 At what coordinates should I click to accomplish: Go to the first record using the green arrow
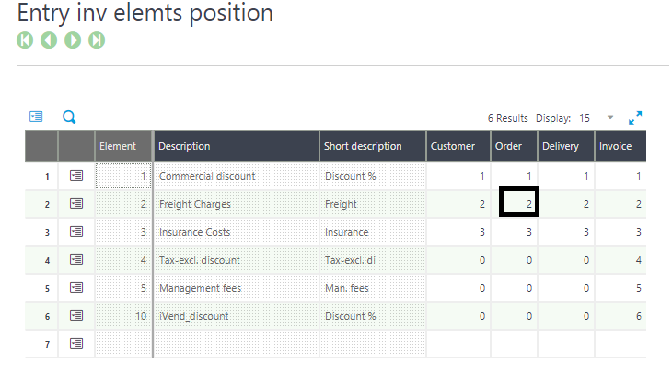point(25,41)
